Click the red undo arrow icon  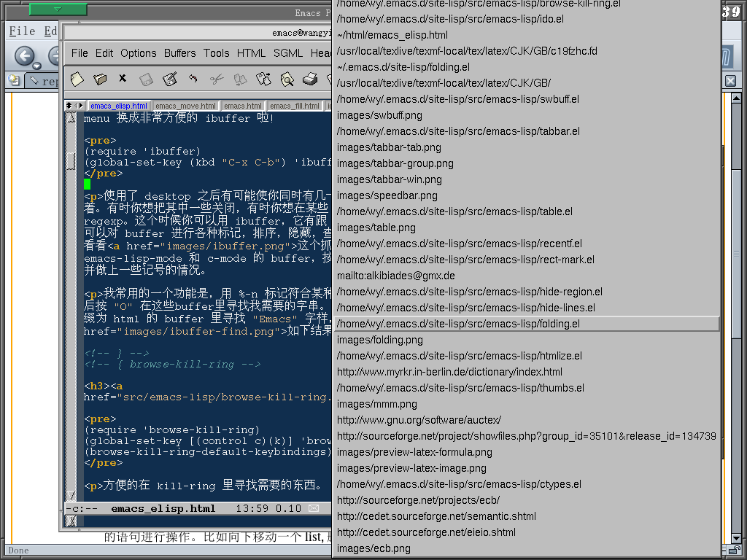(193, 78)
